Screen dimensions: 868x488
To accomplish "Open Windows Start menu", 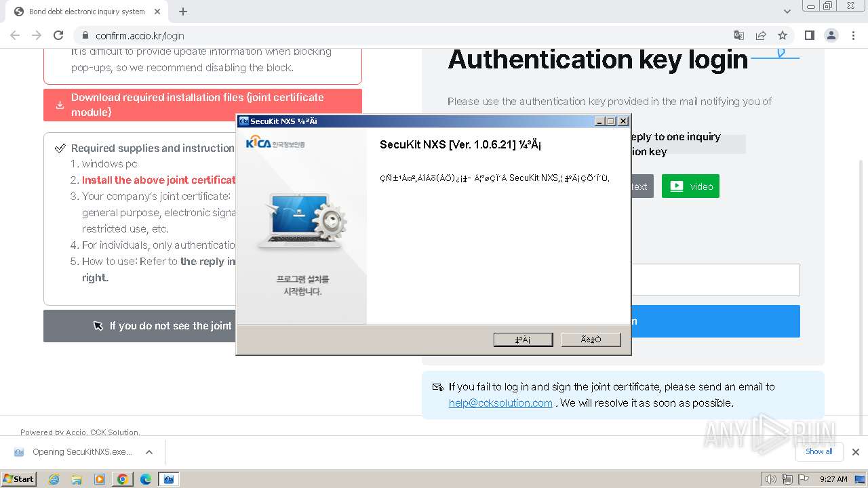I will 18,479.
